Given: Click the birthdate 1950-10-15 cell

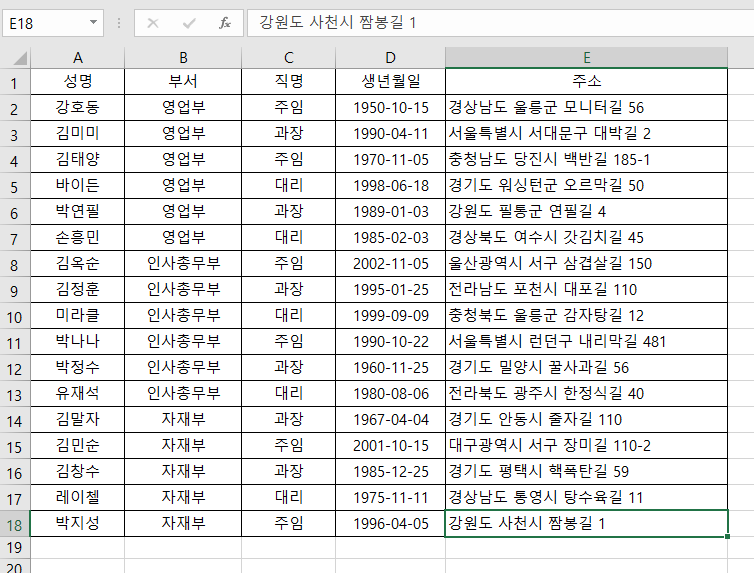Looking at the screenshot, I should (390, 107).
